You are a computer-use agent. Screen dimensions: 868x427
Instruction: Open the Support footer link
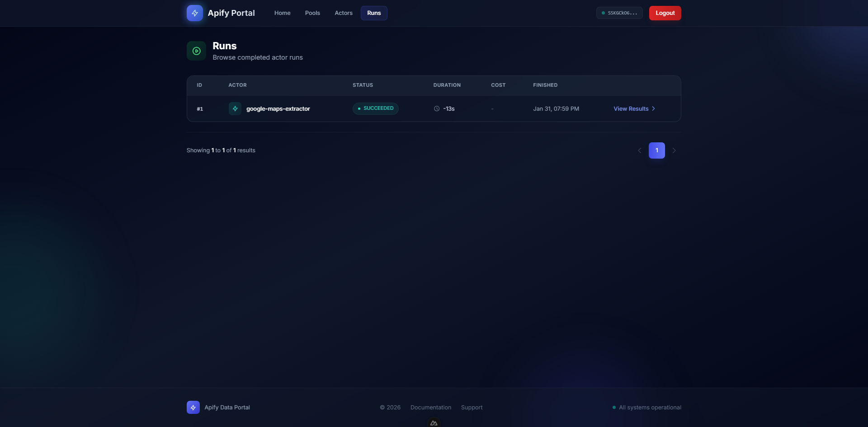tap(472, 408)
